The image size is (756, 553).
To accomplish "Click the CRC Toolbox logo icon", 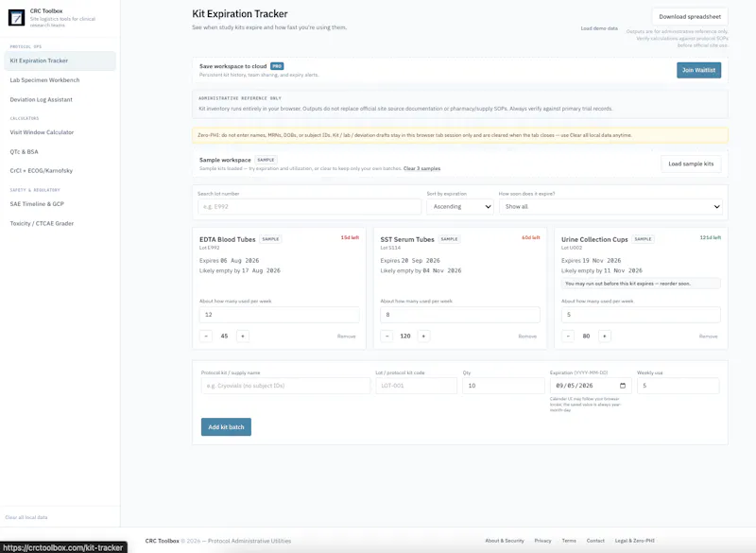I will click(16, 18).
